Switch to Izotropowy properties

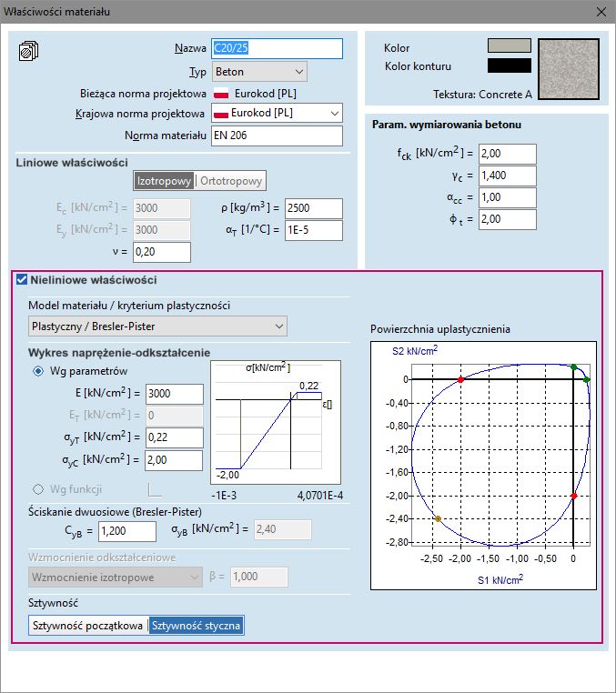[165, 180]
